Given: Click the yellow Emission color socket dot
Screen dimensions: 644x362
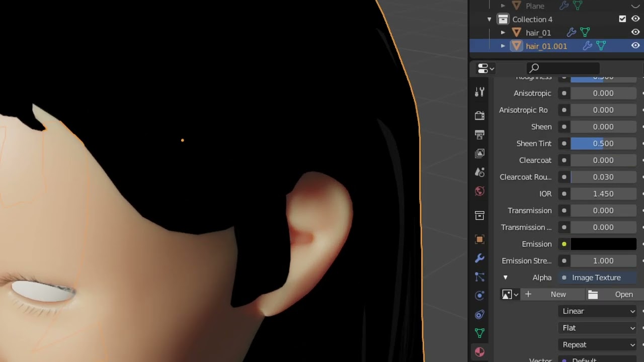Looking at the screenshot, I should 564,244.
